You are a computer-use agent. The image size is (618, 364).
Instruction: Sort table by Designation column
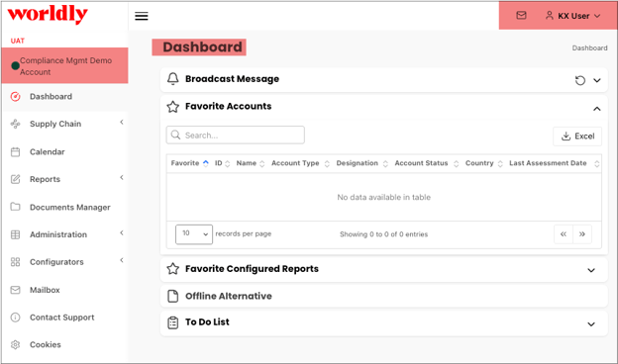pyautogui.click(x=361, y=163)
